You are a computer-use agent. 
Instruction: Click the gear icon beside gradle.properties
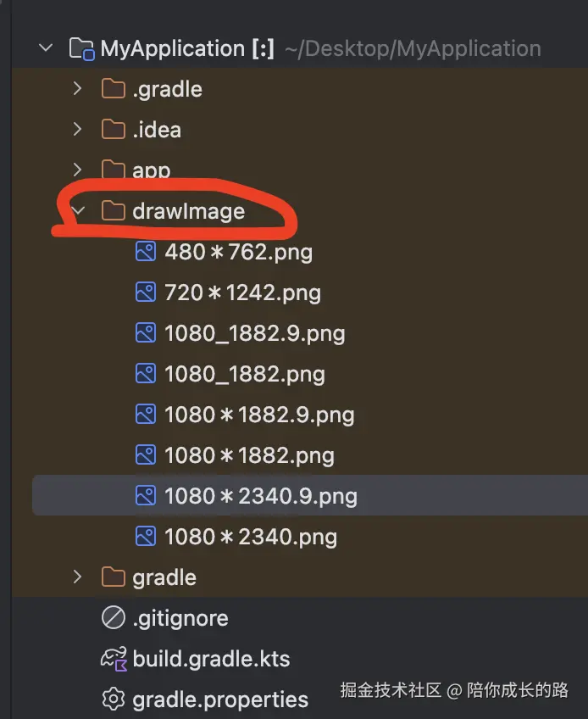[113, 699]
